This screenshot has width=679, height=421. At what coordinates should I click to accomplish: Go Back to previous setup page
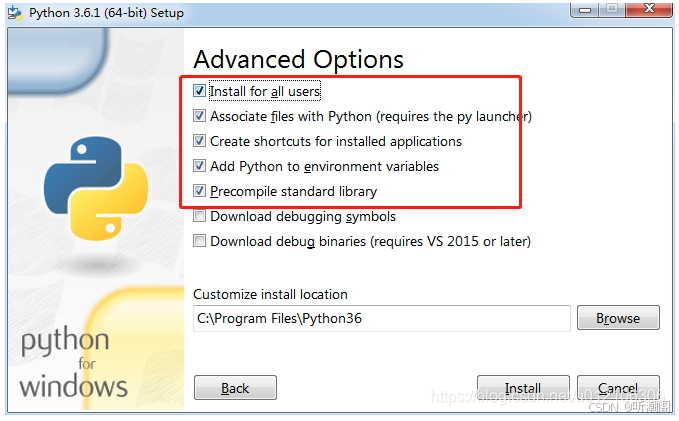pyautogui.click(x=235, y=388)
